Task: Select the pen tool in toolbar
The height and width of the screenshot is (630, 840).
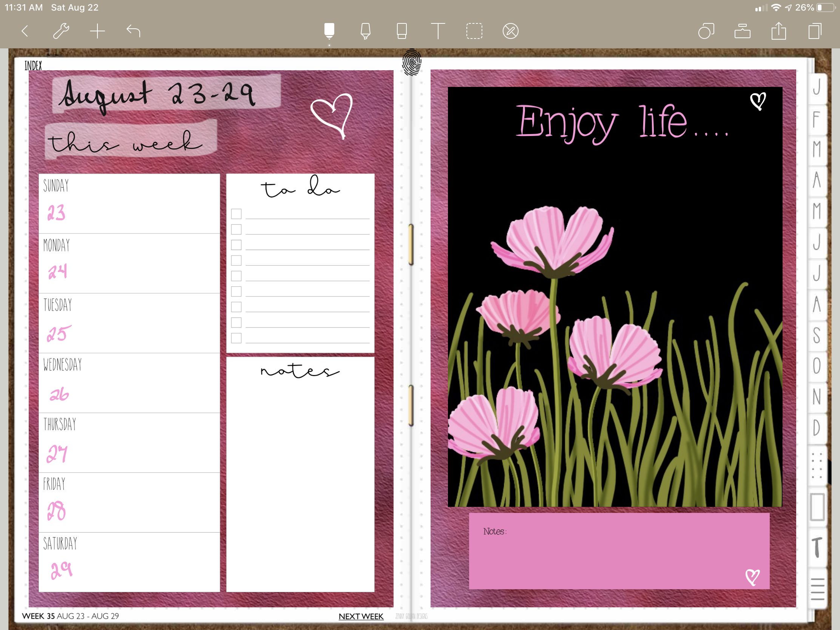Action: (x=329, y=31)
